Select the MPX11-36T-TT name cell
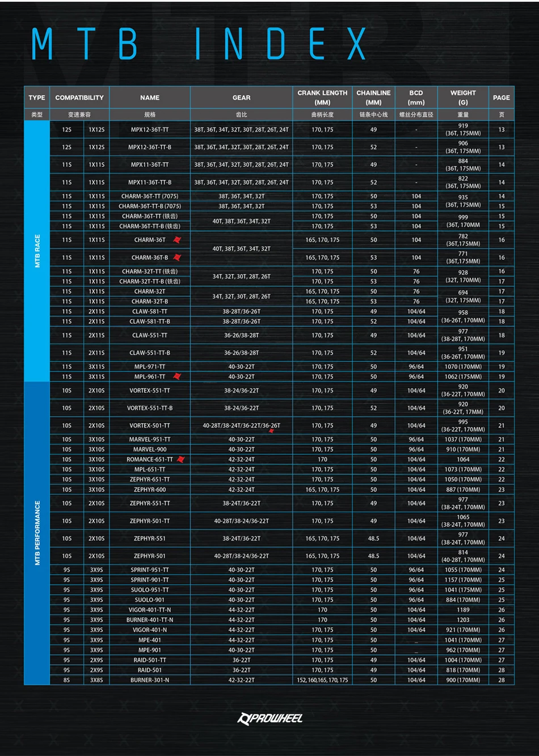 [x=150, y=164]
